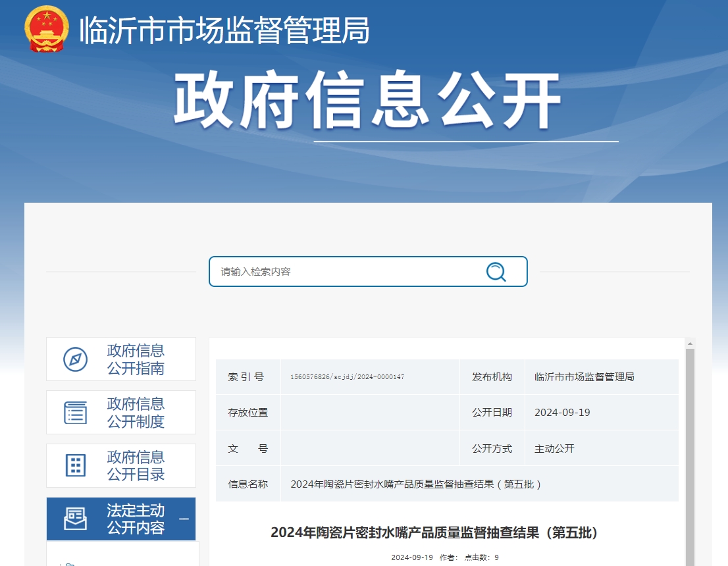
Task: Click the national emblem logo in header
Action: [x=47, y=29]
